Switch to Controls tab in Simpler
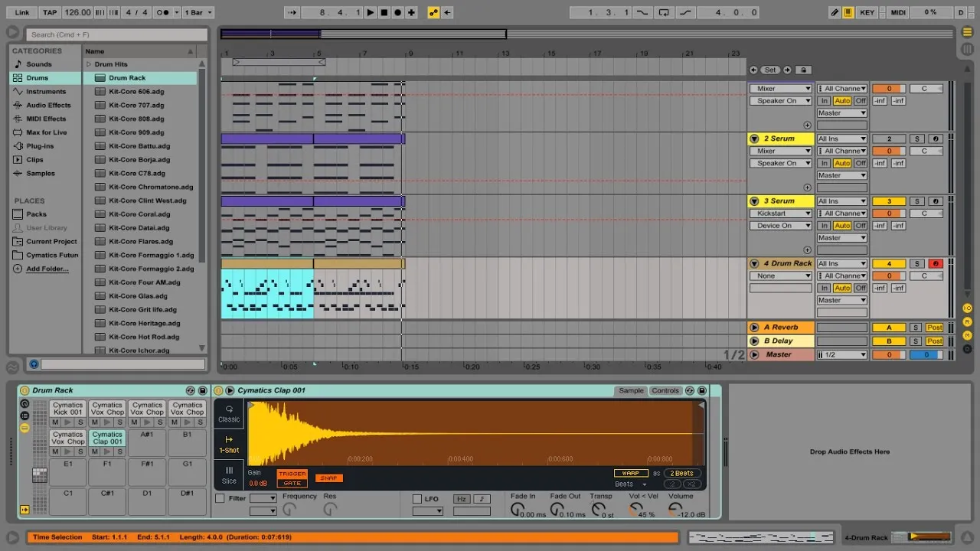The image size is (980, 551). click(665, 390)
